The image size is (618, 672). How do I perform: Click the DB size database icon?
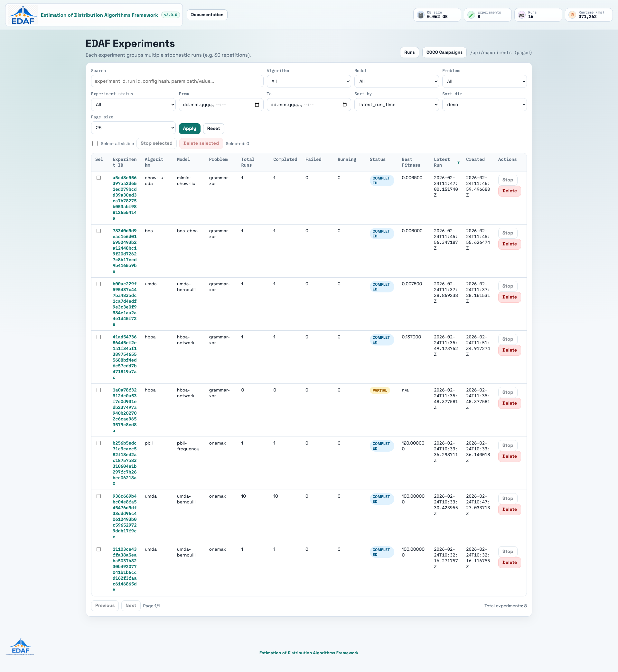tap(421, 15)
